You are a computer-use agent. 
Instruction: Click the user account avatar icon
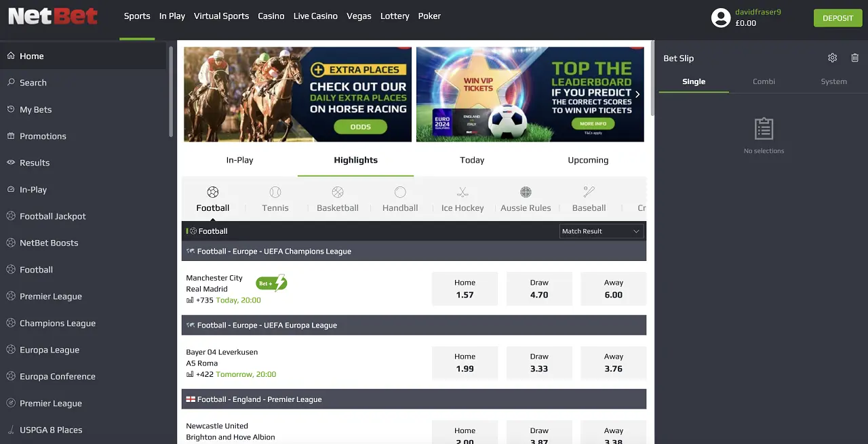coord(721,18)
